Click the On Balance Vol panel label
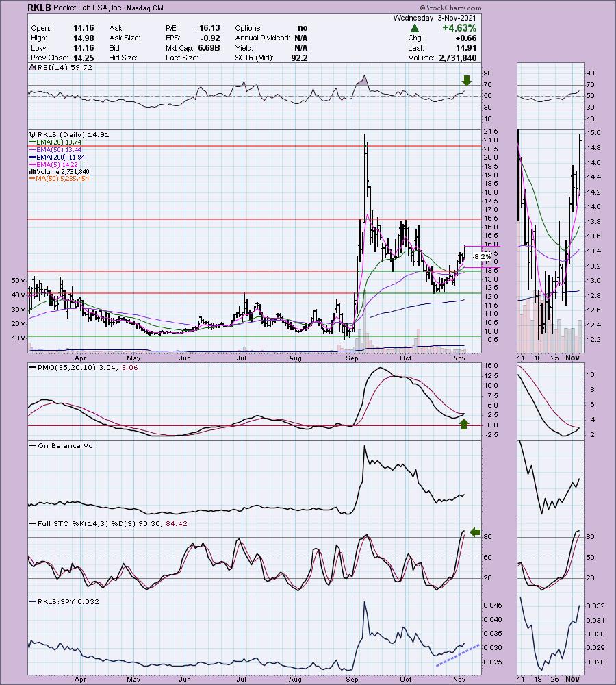Viewport: 616px width, 685px height. click(x=66, y=446)
